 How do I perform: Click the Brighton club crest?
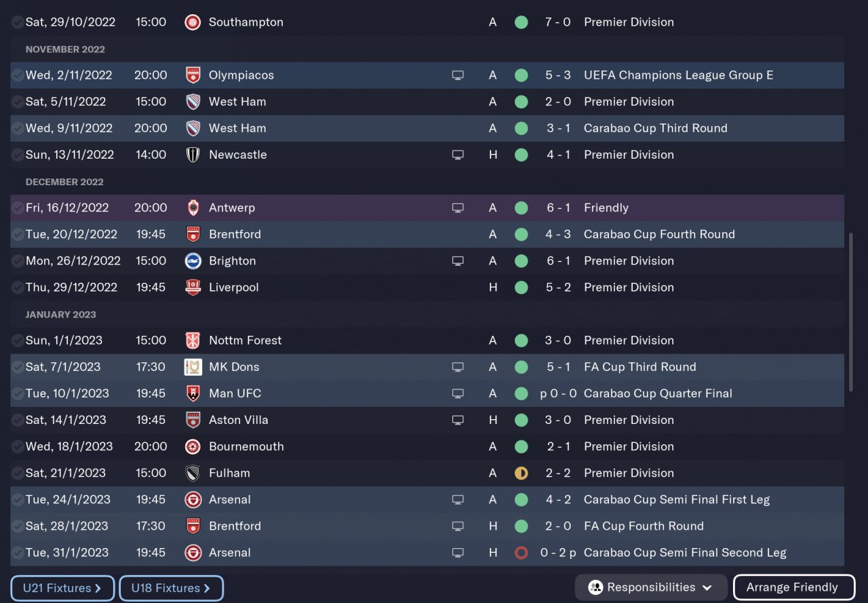193,261
